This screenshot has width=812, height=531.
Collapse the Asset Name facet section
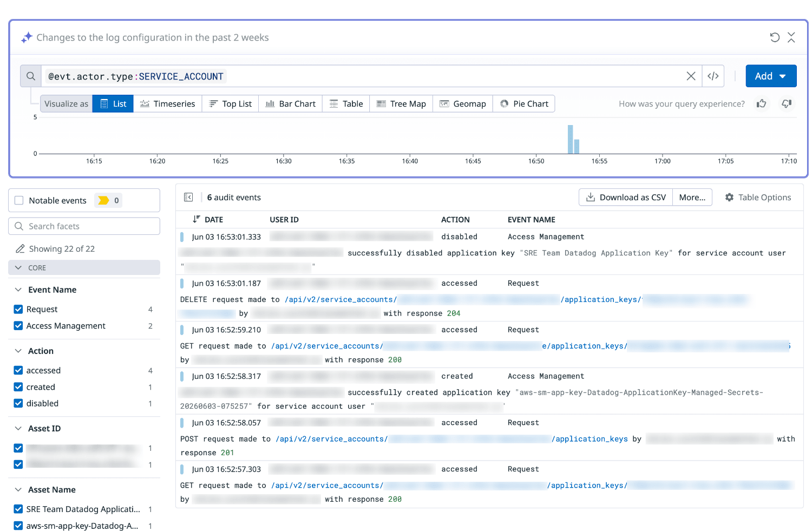(x=18, y=489)
